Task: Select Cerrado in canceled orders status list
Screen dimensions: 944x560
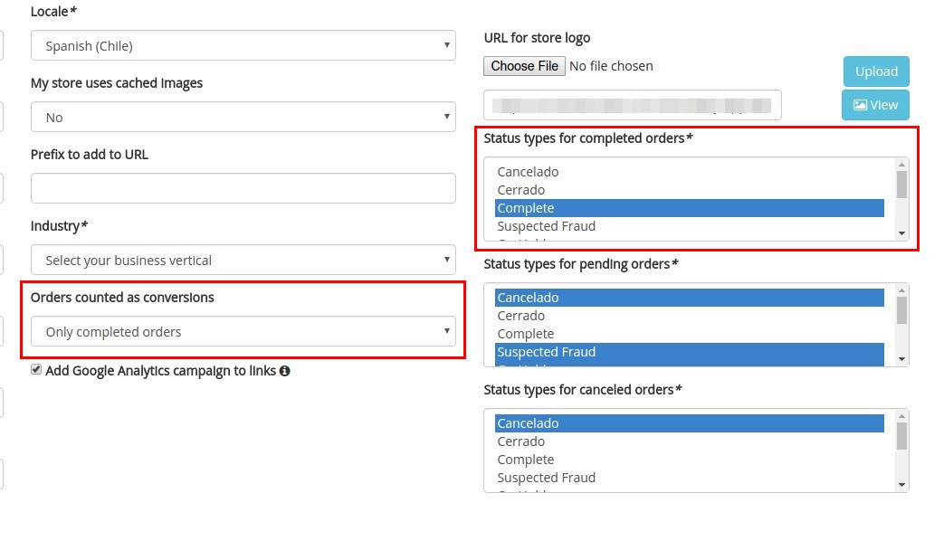Action: pos(690,441)
